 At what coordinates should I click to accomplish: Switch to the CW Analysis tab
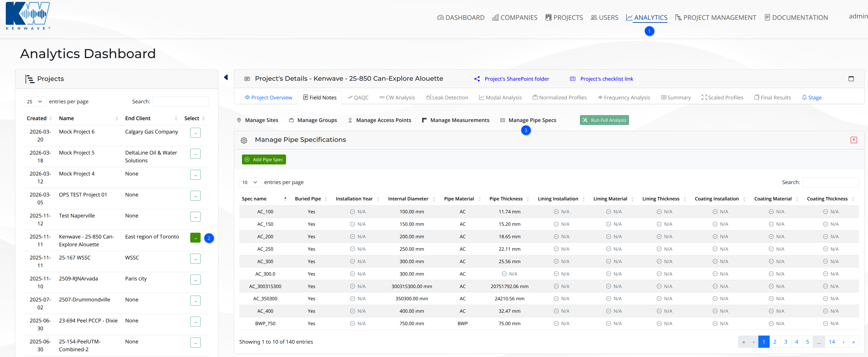tap(397, 98)
